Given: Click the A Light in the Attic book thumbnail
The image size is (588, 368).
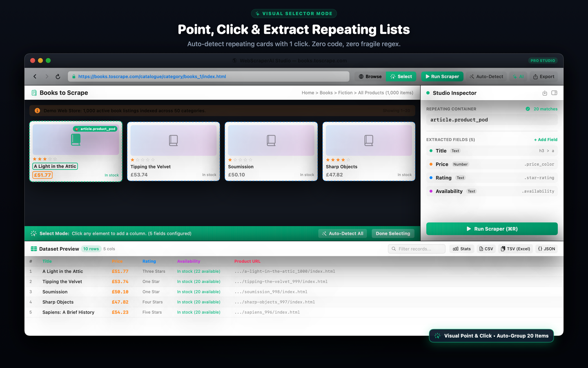Looking at the screenshot, I should [76, 140].
